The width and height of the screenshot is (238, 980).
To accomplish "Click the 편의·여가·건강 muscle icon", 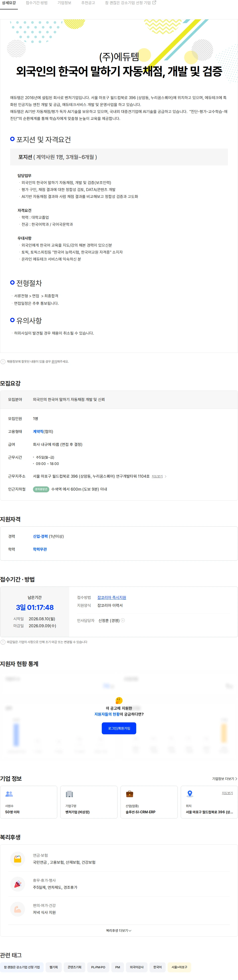I will 17,909.
